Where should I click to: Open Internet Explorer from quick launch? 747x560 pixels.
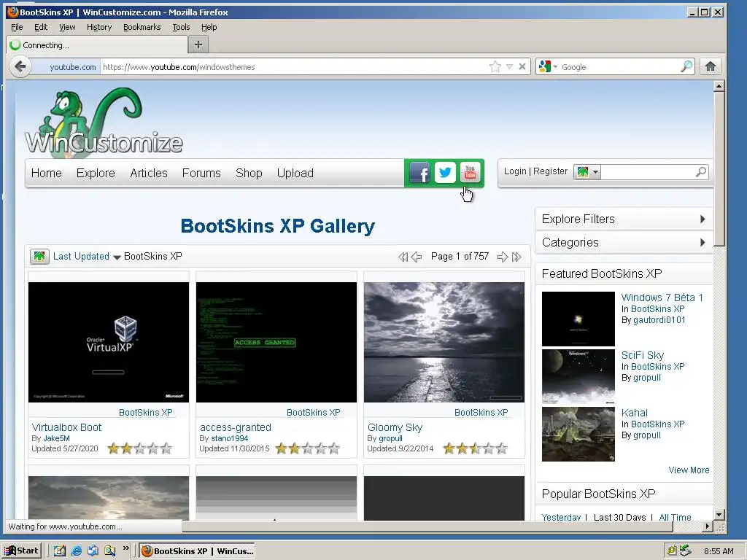(x=76, y=551)
